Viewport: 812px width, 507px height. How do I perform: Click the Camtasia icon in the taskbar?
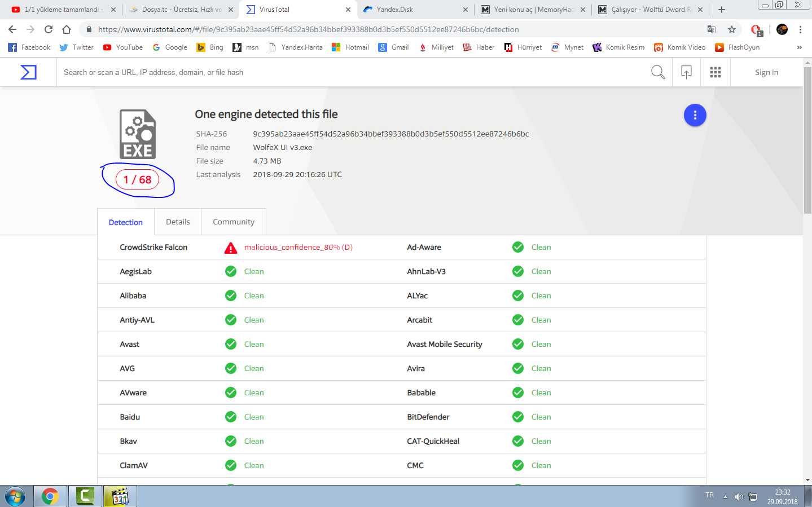coord(85,496)
